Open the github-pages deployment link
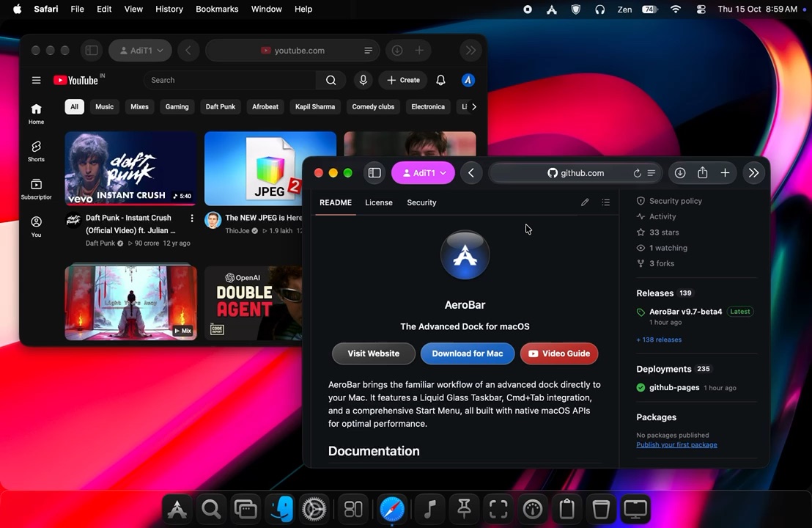The image size is (812, 528). 674,388
